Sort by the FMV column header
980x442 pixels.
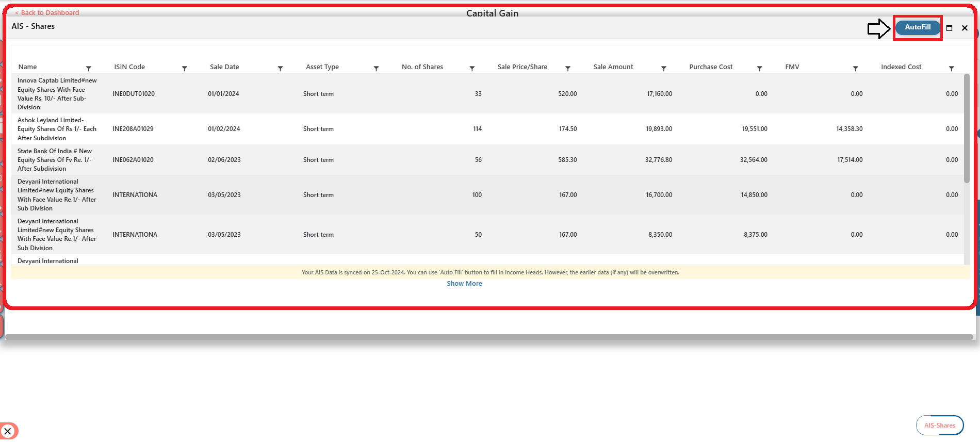point(792,67)
